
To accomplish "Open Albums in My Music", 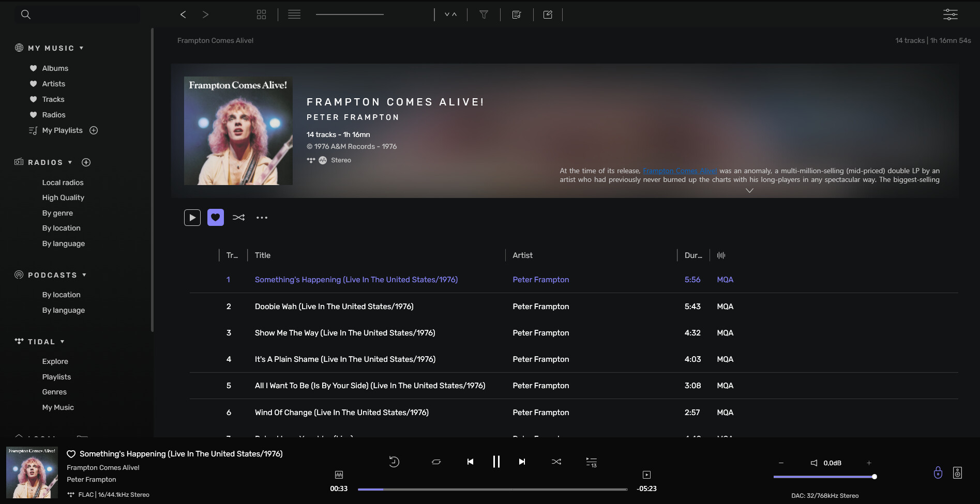I will (55, 68).
